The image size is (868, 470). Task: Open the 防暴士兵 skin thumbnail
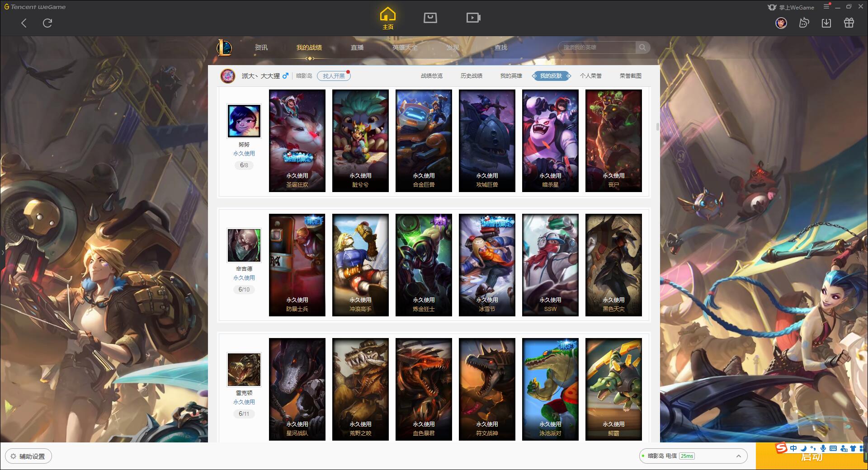[297, 265]
